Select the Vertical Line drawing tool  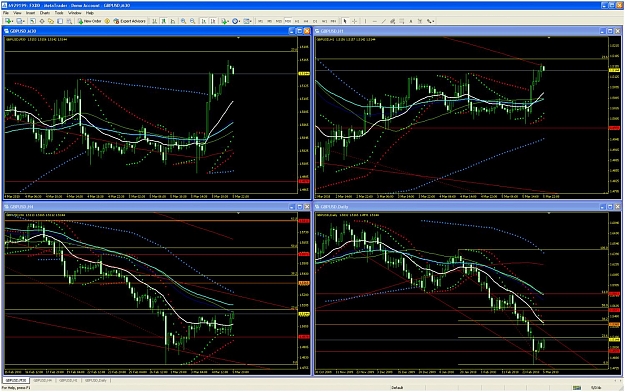click(x=366, y=21)
